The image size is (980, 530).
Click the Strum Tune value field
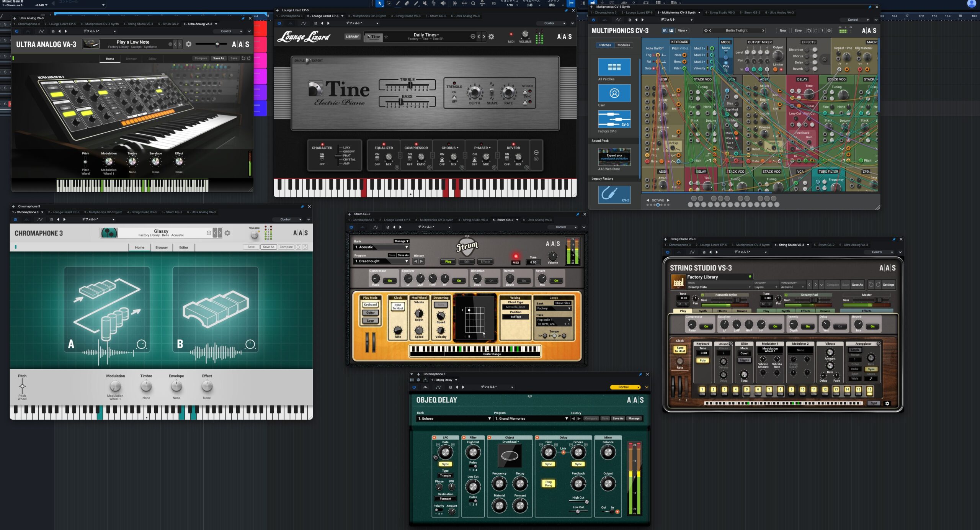tap(533, 263)
